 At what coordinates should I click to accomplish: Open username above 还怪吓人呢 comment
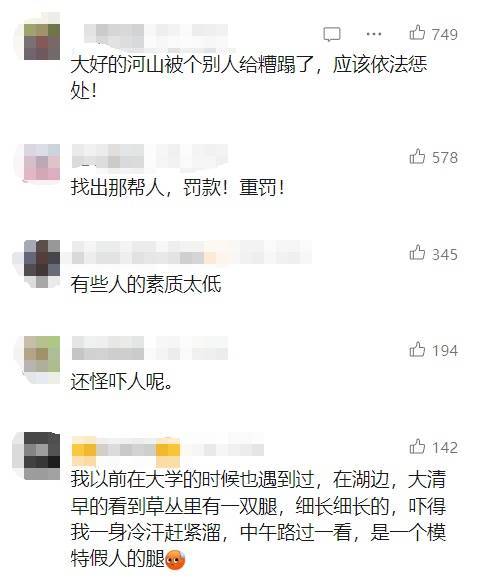pyautogui.click(x=149, y=348)
